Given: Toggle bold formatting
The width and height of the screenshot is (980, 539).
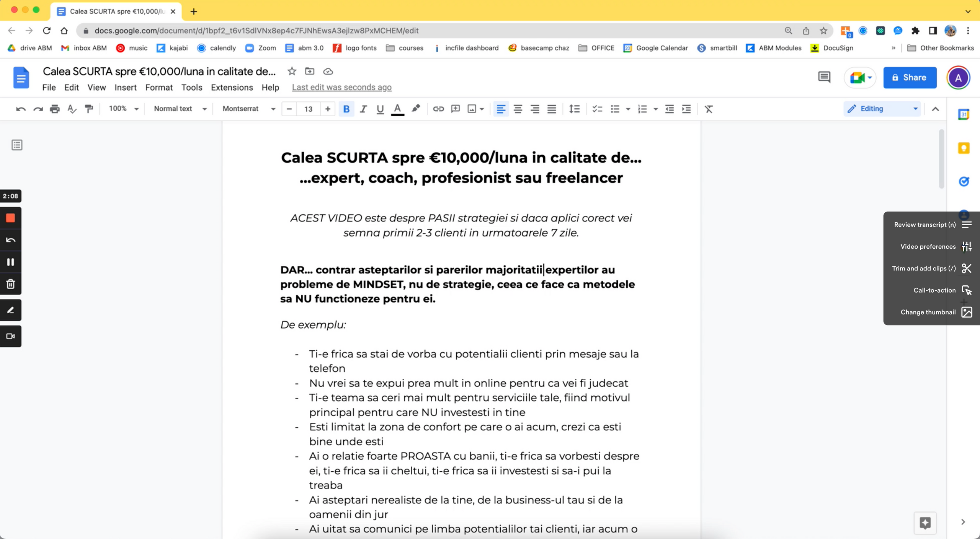Looking at the screenshot, I should (346, 109).
